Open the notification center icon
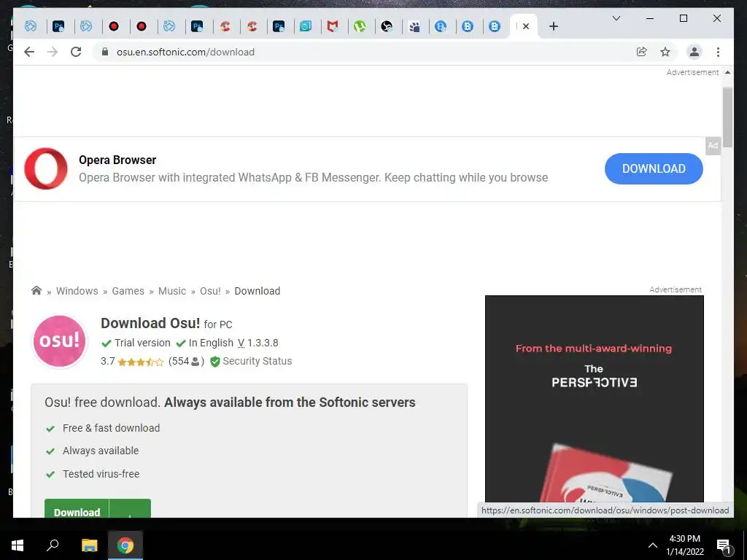The height and width of the screenshot is (560, 747). [x=724, y=545]
